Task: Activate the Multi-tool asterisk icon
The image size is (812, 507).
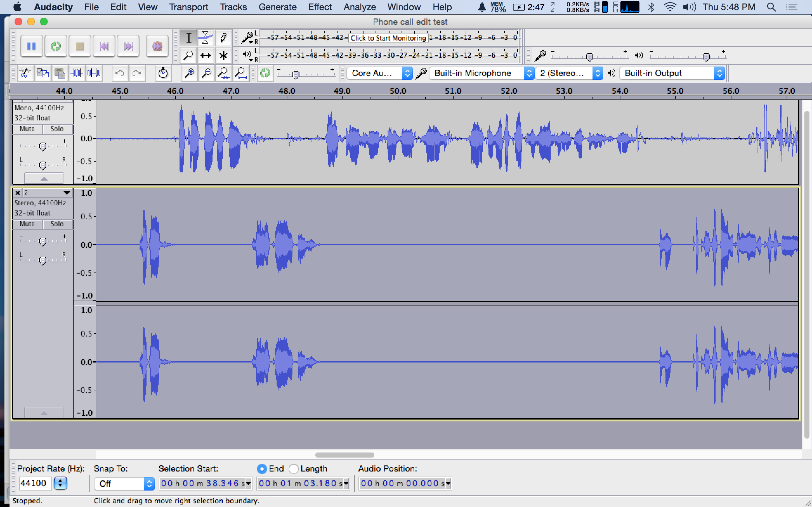Action: point(223,55)
